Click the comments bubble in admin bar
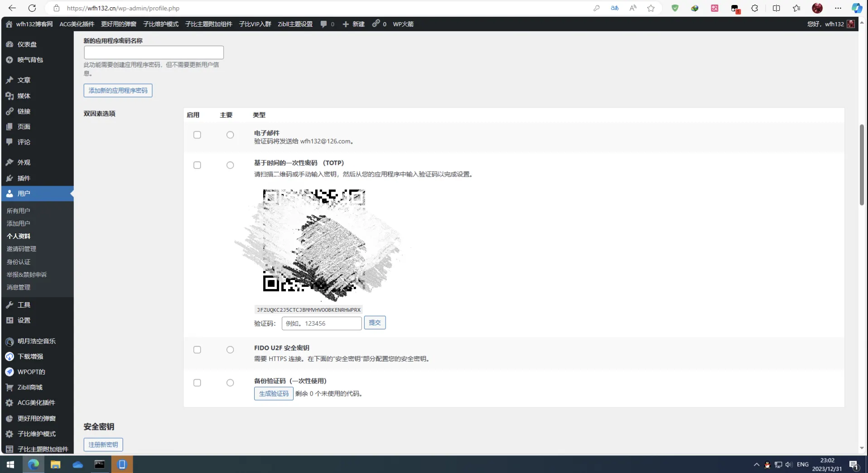The width and height of the screenshot is (868, 473). pyautogui.click(x=323, y=24)
